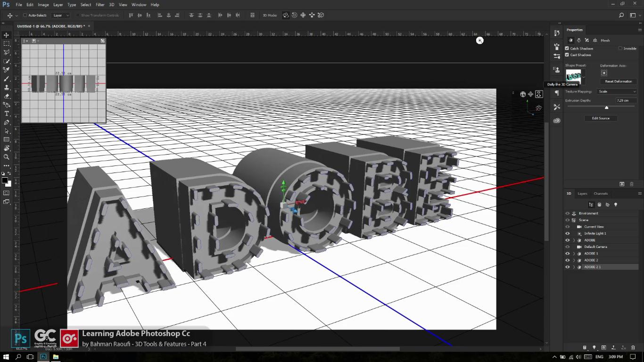
Task: Select the 3D Material Drop tool
Action: tap(7, 105)
